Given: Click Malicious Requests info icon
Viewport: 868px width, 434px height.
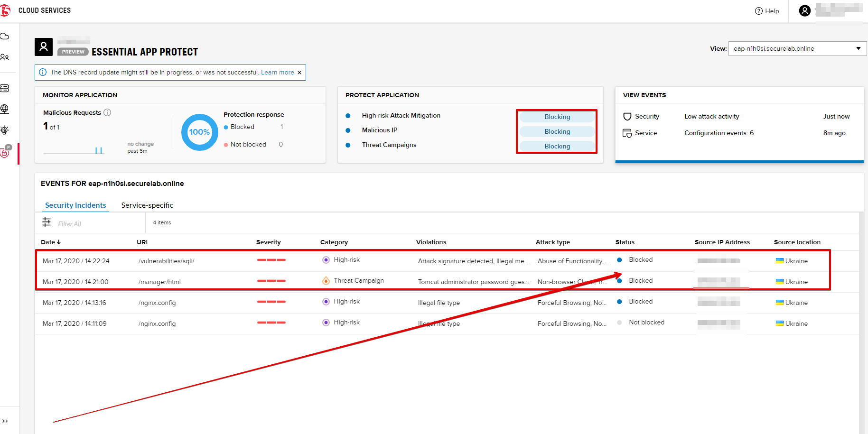Looking at the screenshot, I should pos(107,112).
